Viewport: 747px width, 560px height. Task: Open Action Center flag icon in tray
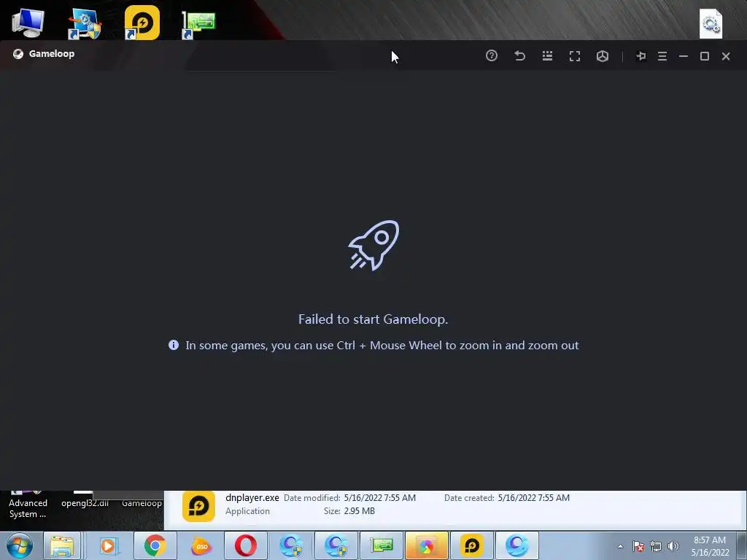click(x=638, y=546)
